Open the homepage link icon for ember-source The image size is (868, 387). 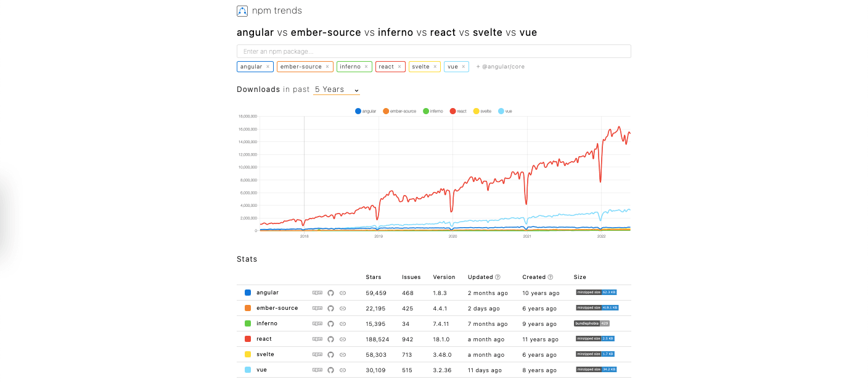coord(343,308)
